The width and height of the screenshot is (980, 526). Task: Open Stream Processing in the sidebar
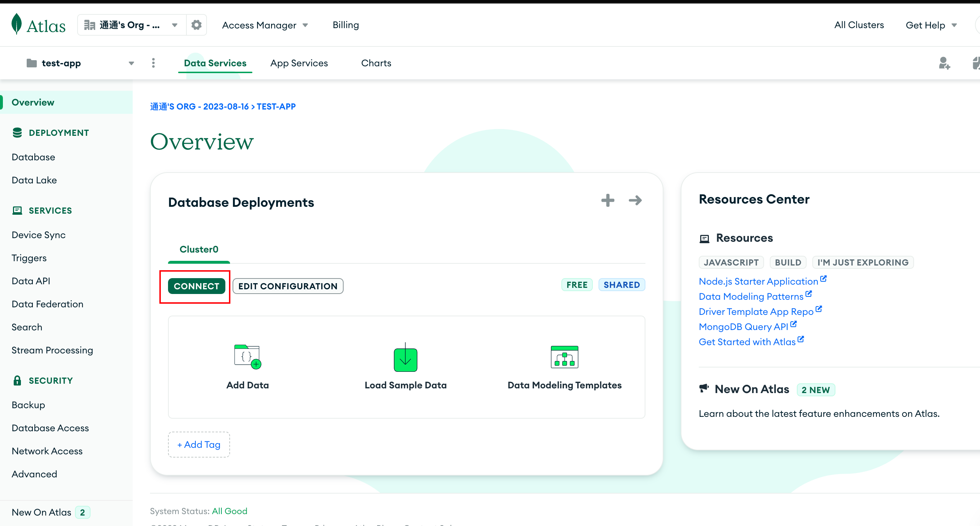click(x=52, y=351)
